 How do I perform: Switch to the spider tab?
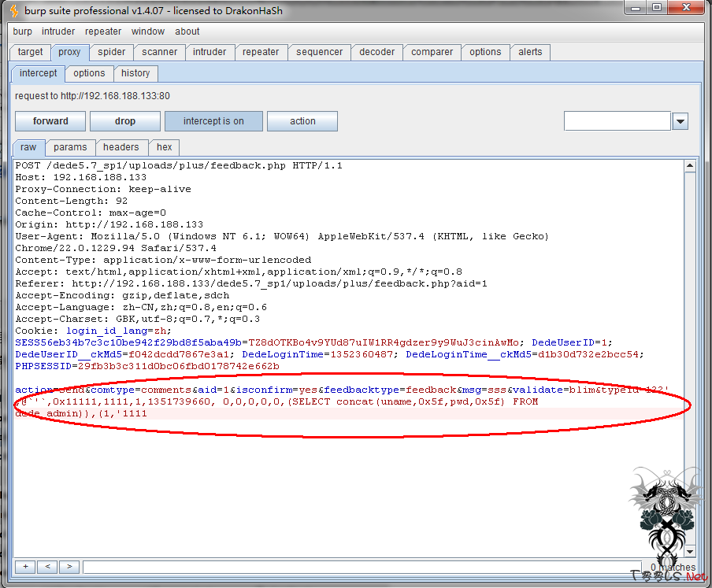(x=111, y=52)
